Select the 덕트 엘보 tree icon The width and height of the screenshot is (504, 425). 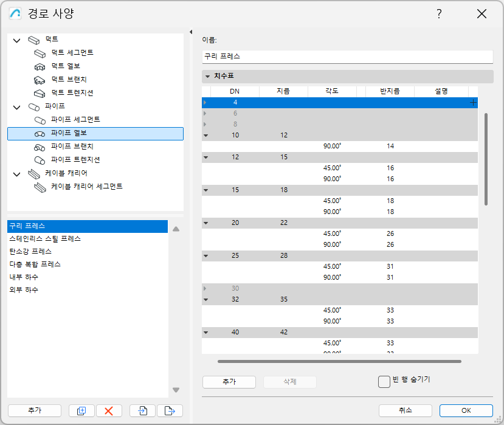(x=40, y=66)
